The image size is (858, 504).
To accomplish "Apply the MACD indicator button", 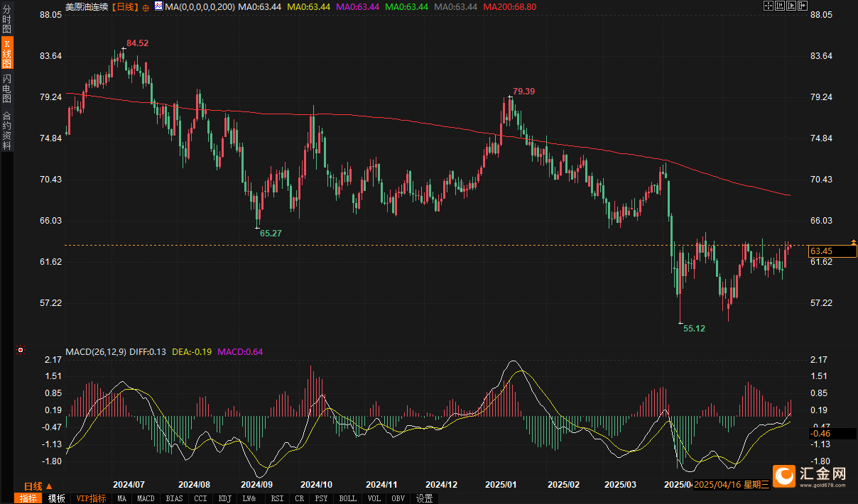I will [146, 498].
